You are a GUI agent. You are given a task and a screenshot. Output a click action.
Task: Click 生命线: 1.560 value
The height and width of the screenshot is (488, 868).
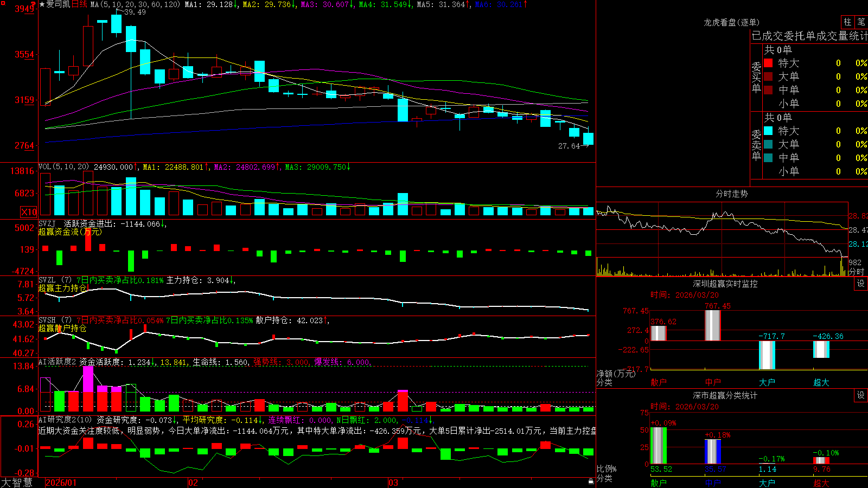[x=221, y=362]
